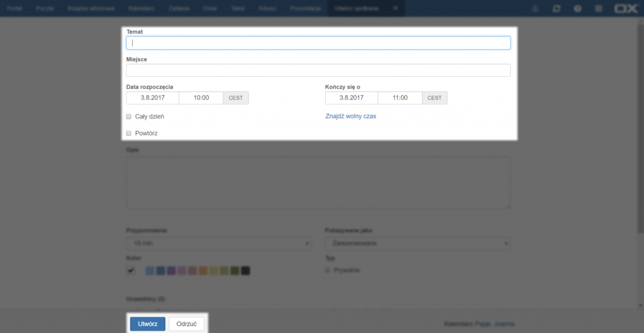This screenshot has width=644, height=333.
Task: Click the OX logo
Action: point(626,8)
